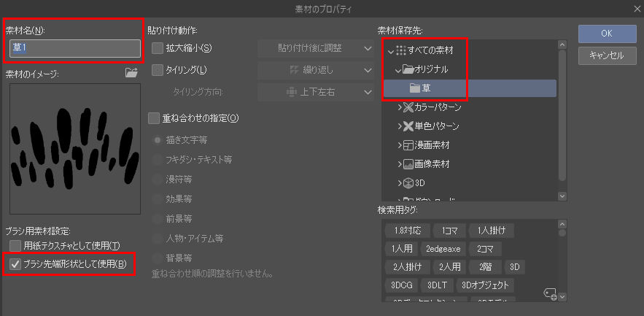Open タイリング方向 上下左右 dropdown
This screenshot has width=644, height=316.
[316, 92]
